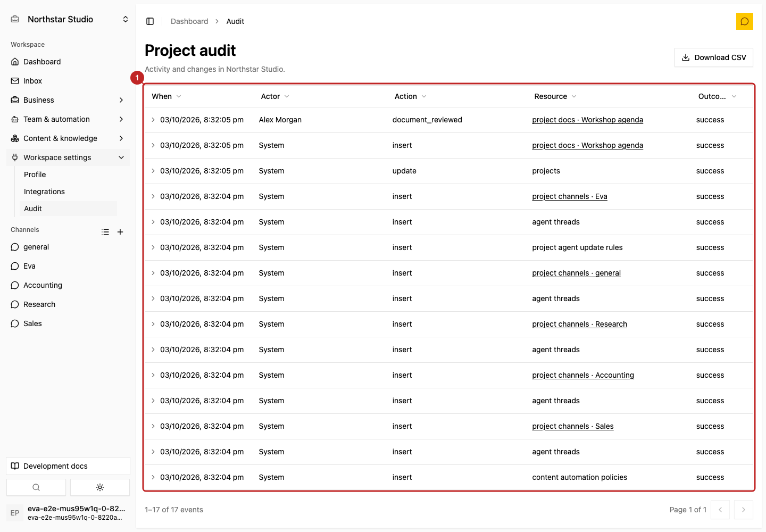The height and width of the screenshot is (532, 766).
Task: Open project channels · Research link
Action: (x=580, y=324)
